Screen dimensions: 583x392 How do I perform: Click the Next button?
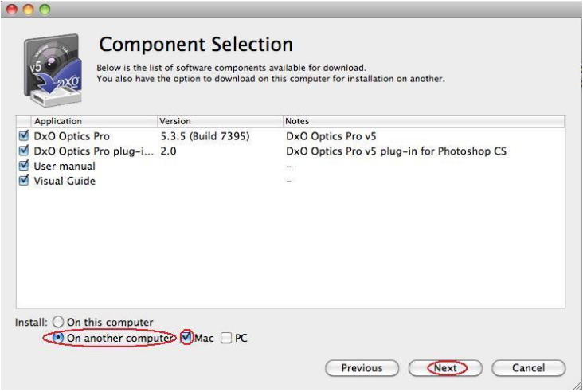445,368
